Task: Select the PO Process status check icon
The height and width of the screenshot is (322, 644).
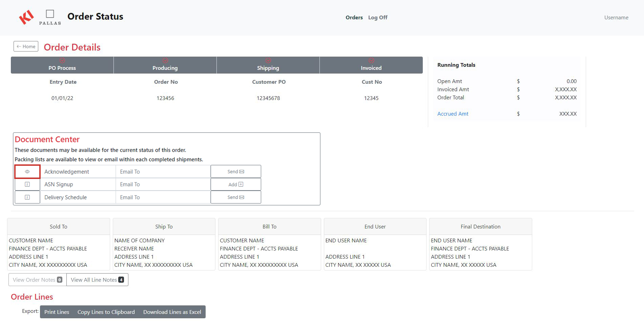Action: [62, 60]
